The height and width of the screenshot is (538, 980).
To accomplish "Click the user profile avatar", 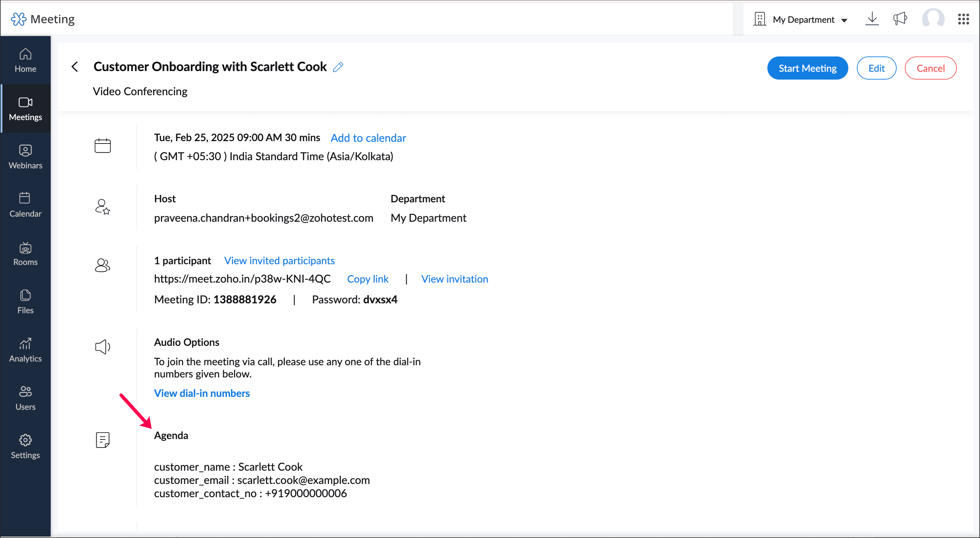I will 932,19.
